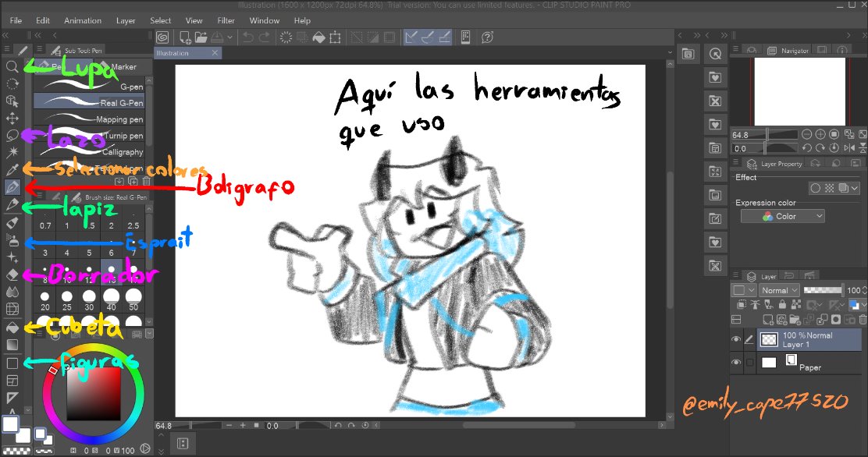This screenshot has width=868, height=457.
Task: Create a new canvas from toolbar
Action: pyautogui.click(x=185, y=37)
